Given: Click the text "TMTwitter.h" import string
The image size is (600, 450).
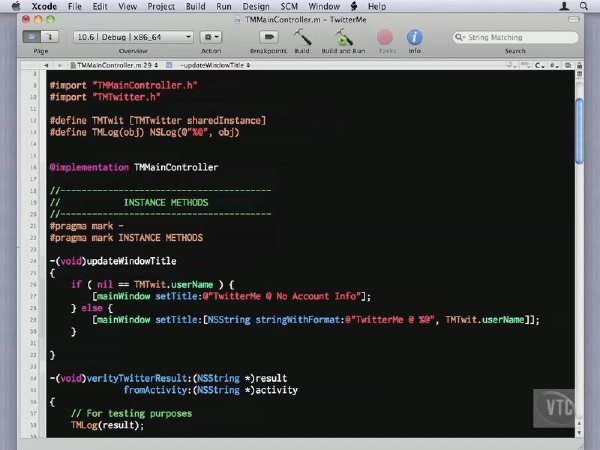Looking at the screenshot, I should tap(126, 97).
